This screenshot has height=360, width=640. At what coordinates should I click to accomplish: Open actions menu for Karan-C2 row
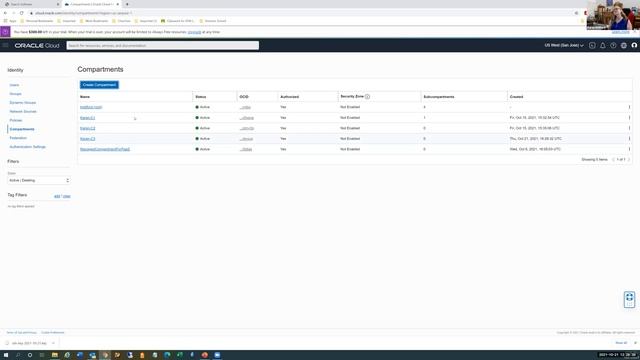point(629,128)
